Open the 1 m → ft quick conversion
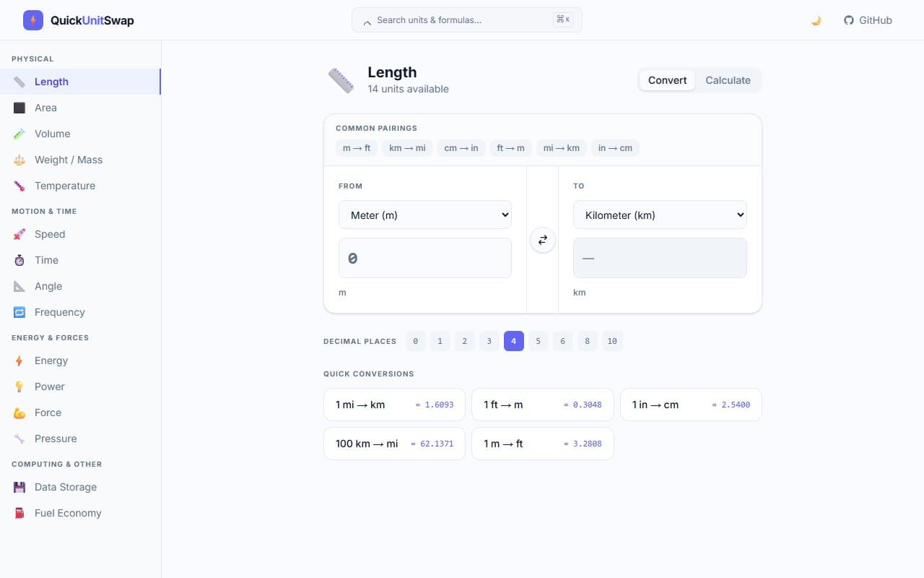Screen dimensions: 924x578 [543, 444]
